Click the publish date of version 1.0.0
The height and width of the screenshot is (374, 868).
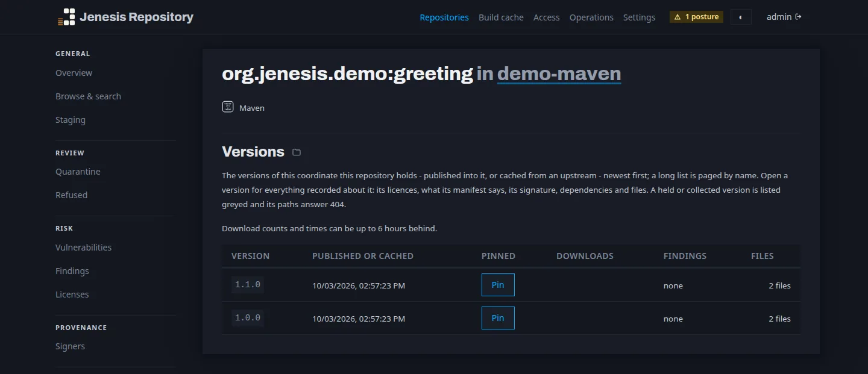(359, 319)
